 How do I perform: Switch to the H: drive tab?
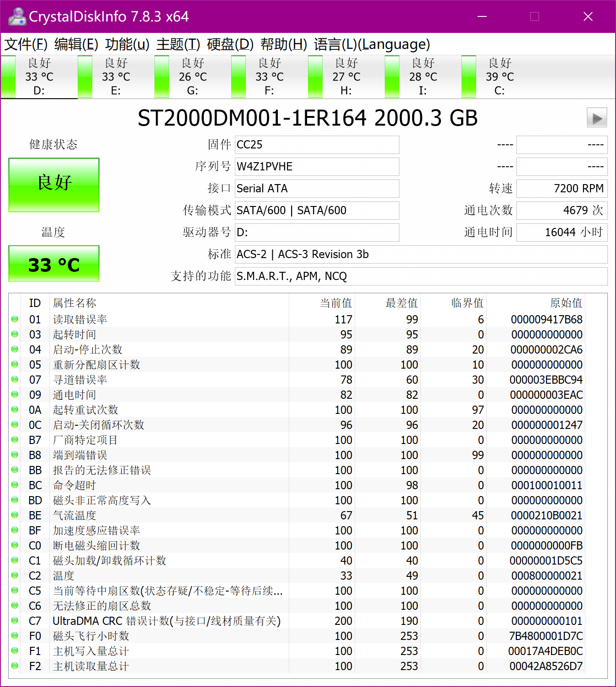click(346, 77)
